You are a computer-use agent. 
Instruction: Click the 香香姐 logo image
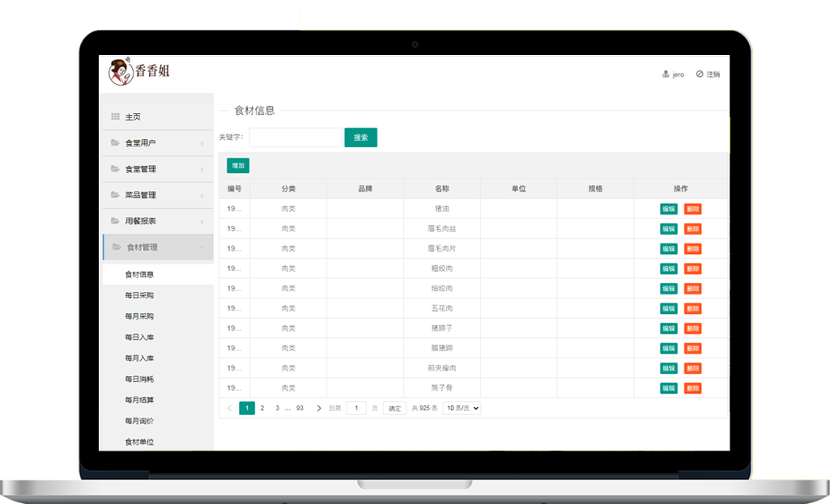coord(139,71)
